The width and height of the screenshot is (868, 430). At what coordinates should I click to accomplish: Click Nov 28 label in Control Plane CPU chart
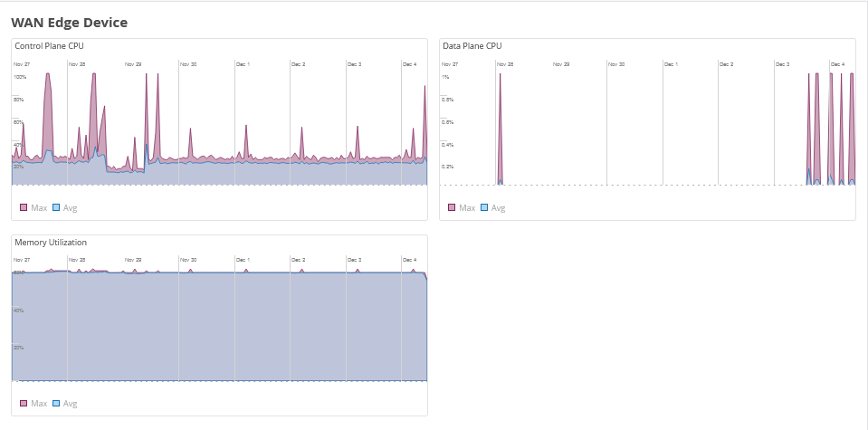77,64
